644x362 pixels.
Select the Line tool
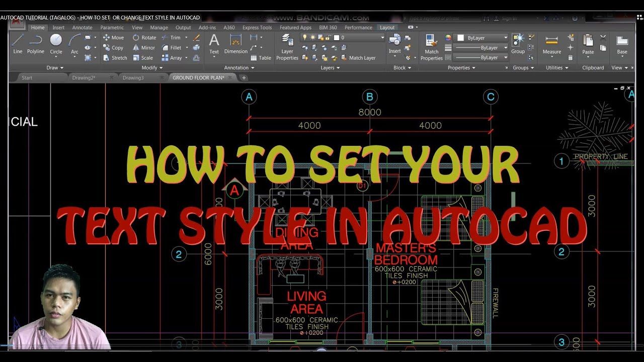18,44
